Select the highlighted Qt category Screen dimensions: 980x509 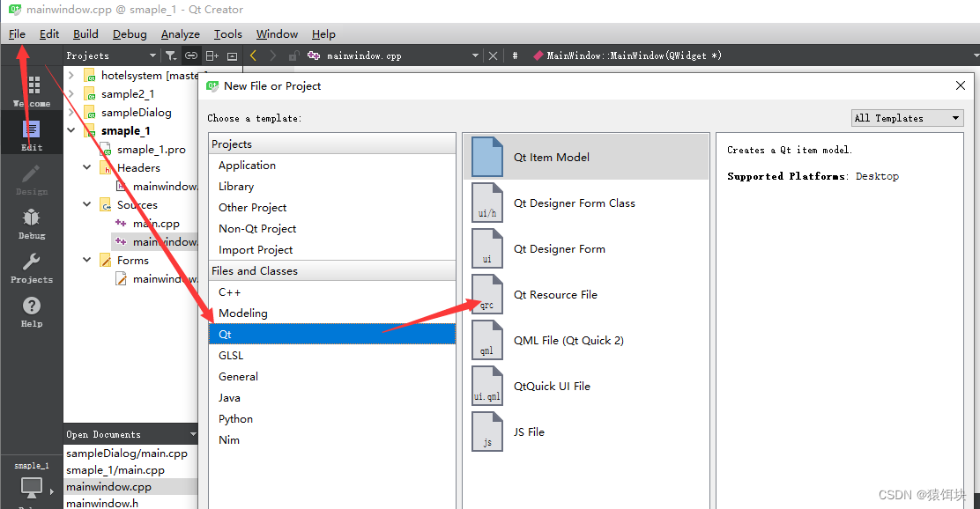pos(332,334)
